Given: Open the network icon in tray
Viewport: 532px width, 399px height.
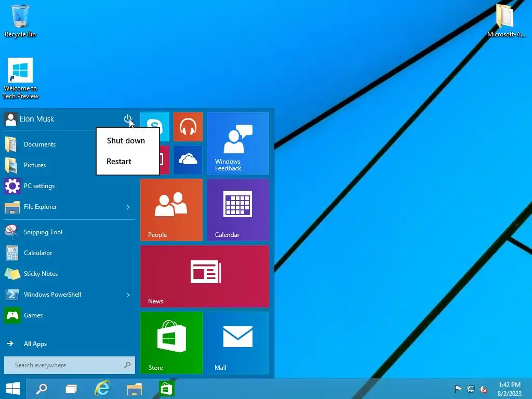Looking at the screenshot, I should point(471,389).
